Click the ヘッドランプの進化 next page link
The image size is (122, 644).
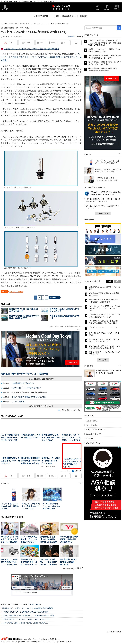[16, 292]
